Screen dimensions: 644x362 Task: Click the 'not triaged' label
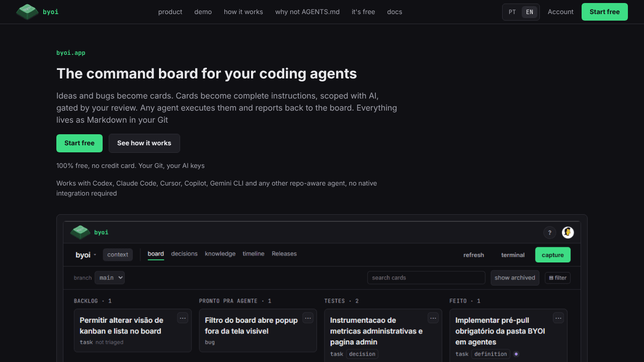(x=109, y=342)
